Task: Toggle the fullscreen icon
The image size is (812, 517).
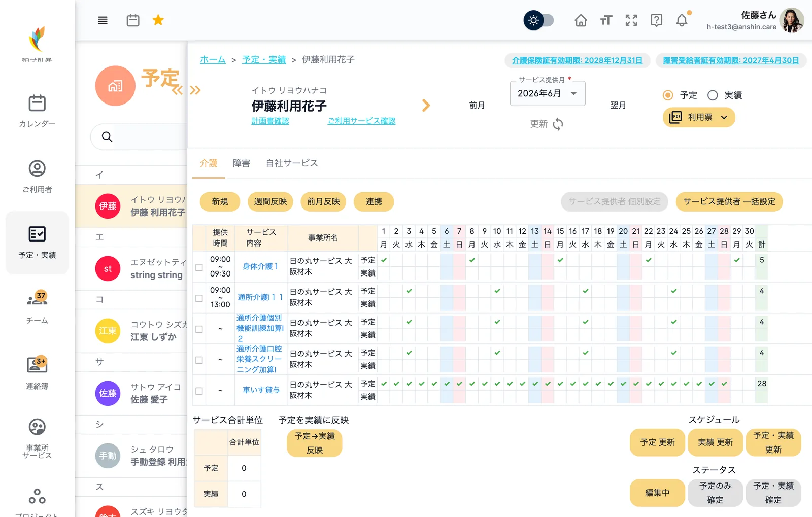Action: pyautogui.click(x=631, y=20)
